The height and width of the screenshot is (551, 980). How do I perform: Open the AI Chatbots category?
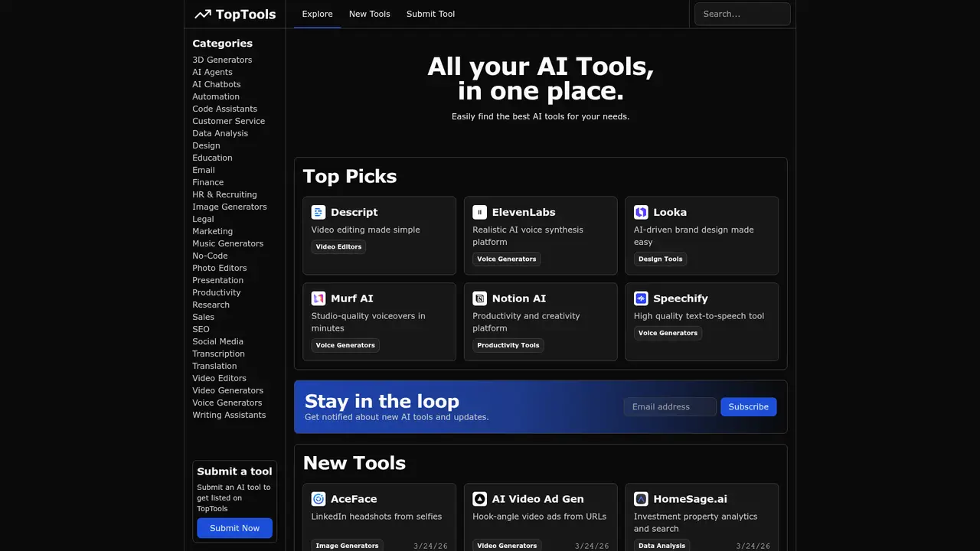point(217,84)
